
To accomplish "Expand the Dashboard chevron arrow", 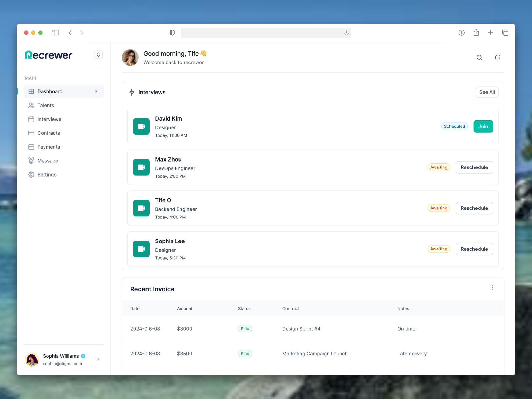I will [96, 91].
